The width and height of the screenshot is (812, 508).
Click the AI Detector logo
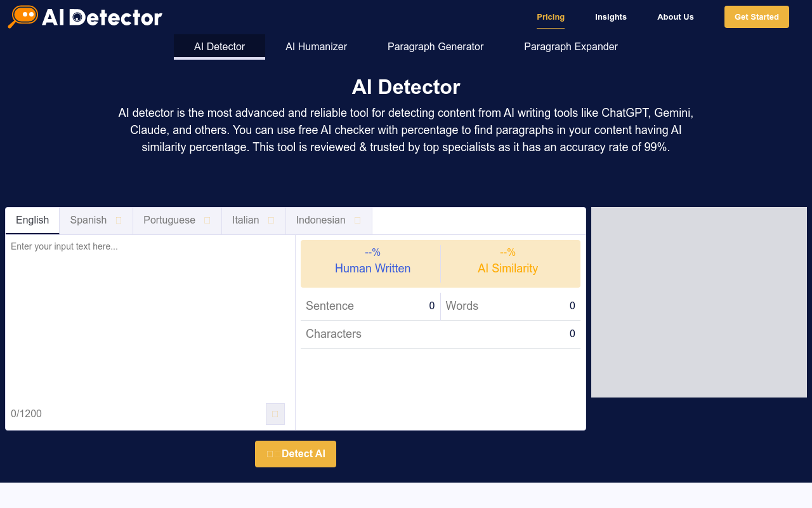85,17
